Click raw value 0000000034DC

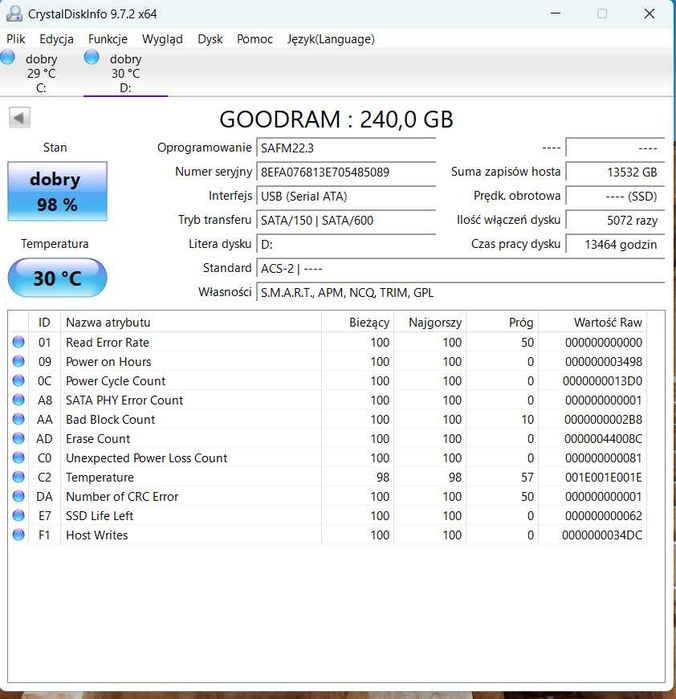coord(602,535)
